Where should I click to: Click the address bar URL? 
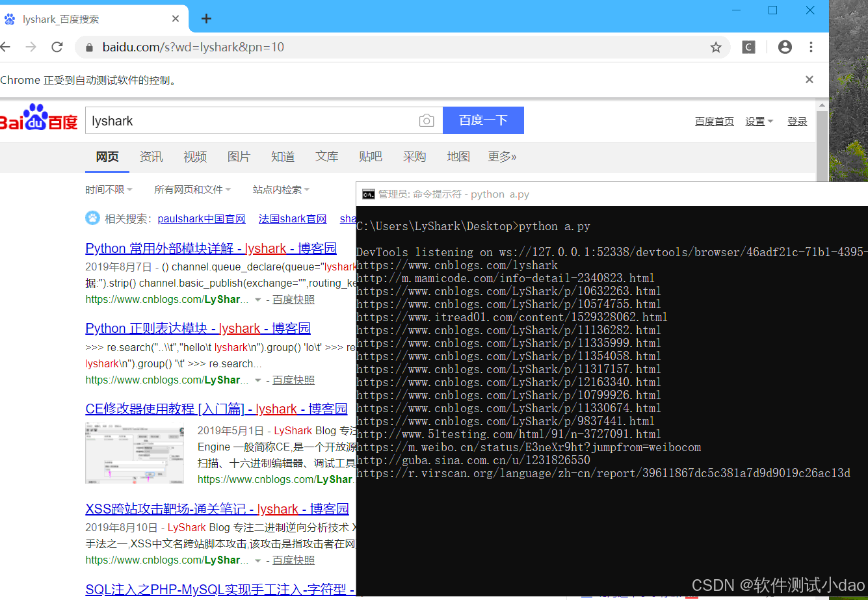tap(194, 47)
